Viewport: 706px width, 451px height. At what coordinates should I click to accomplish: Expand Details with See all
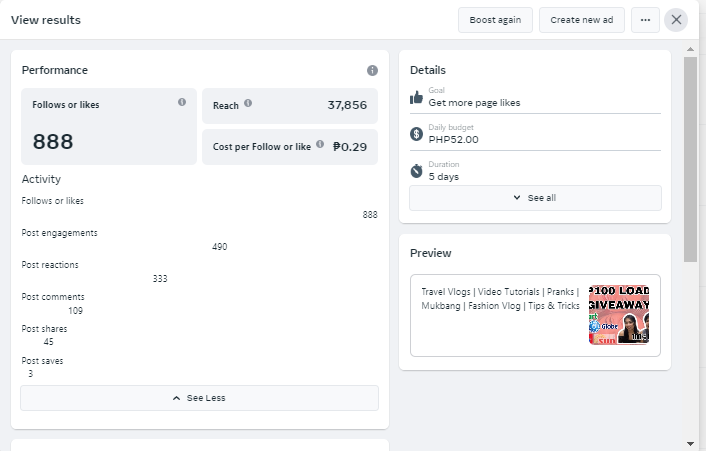click(535, 198)
